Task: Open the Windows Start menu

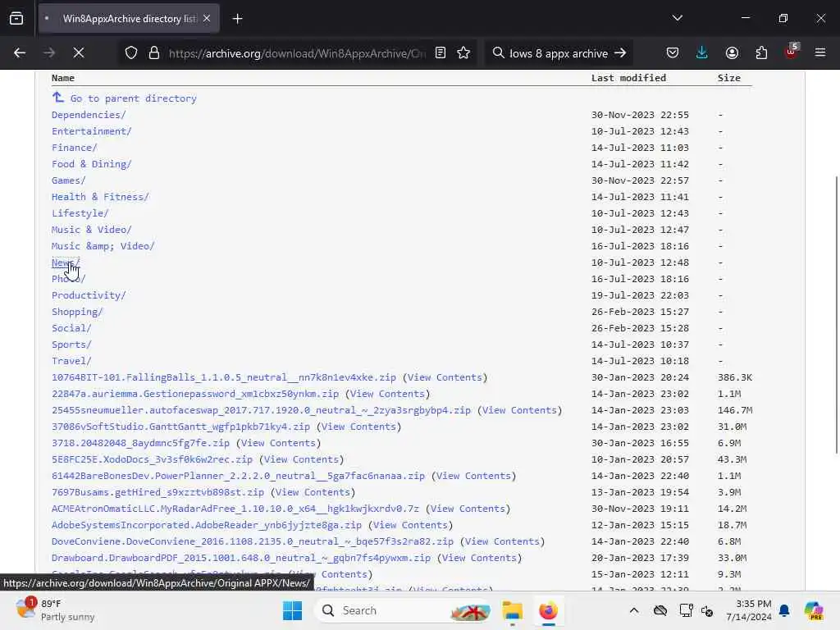Action: click(x=293, y=610)
